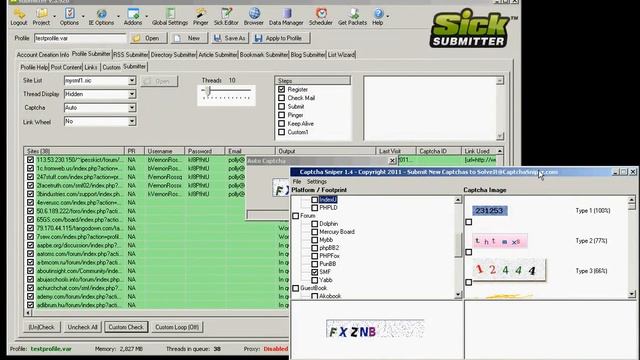Expand the Site List dropdown
Image resolution: width=640 pixels, height=360 pixels.
[131, 80]
